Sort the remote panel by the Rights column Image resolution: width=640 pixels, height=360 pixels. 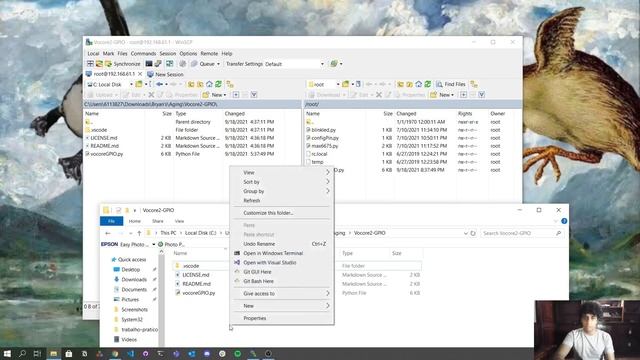click(465, 113)
